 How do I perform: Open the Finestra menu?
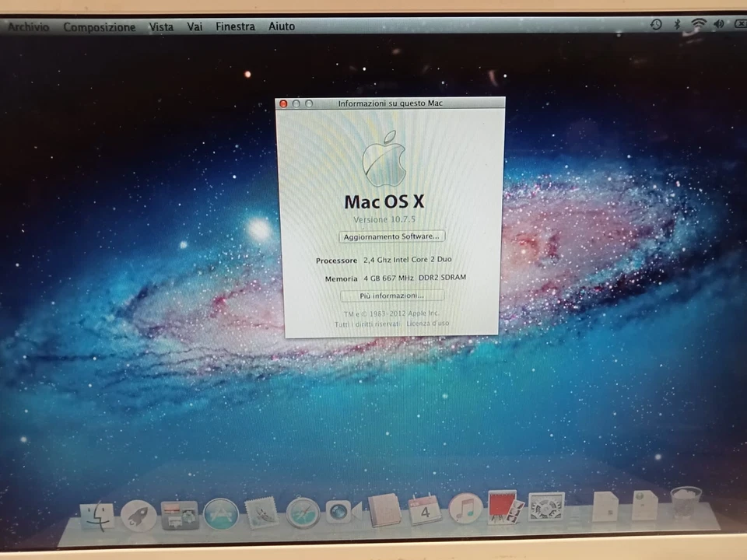[x=235, y=26]
